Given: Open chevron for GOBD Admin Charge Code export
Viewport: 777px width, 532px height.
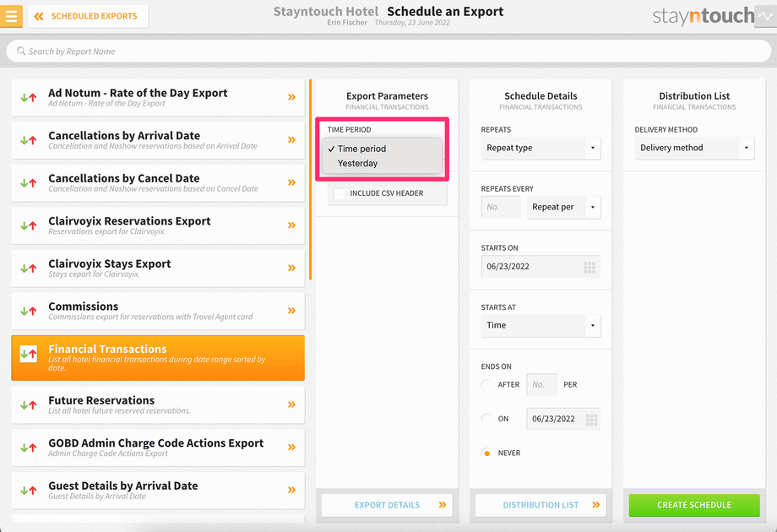Looking at the screenshot, I should [292, 447].
